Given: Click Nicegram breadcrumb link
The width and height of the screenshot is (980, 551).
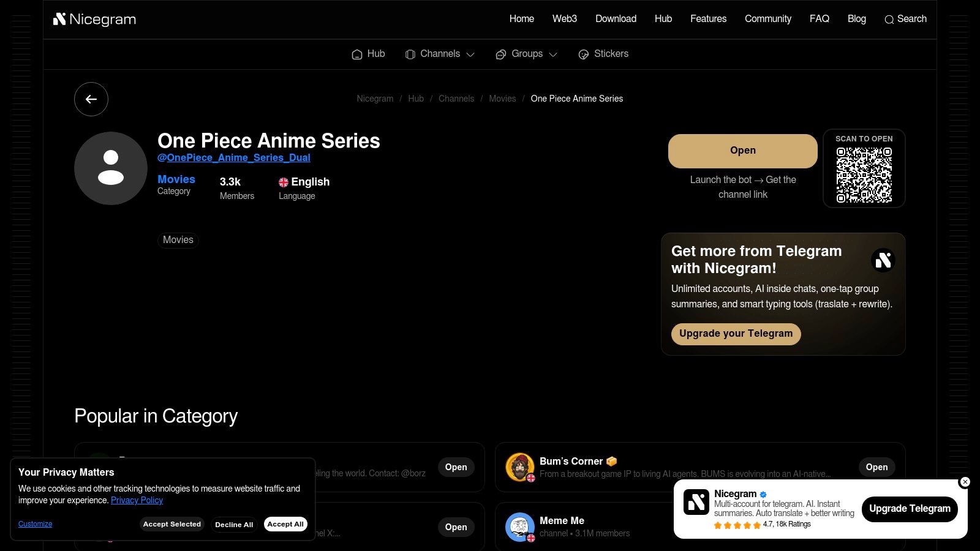Looking at the screenshot, I should click(x=375, y=99).
